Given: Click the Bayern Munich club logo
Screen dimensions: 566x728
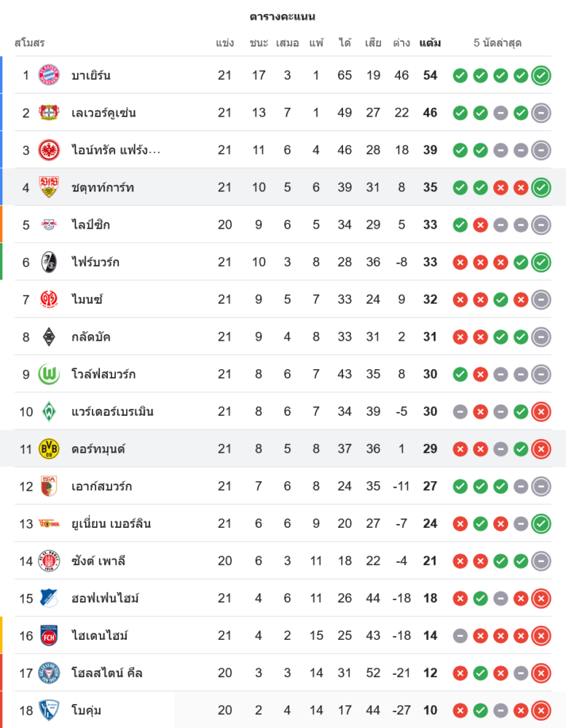Looking at the screenshot, I should [49, 75].
